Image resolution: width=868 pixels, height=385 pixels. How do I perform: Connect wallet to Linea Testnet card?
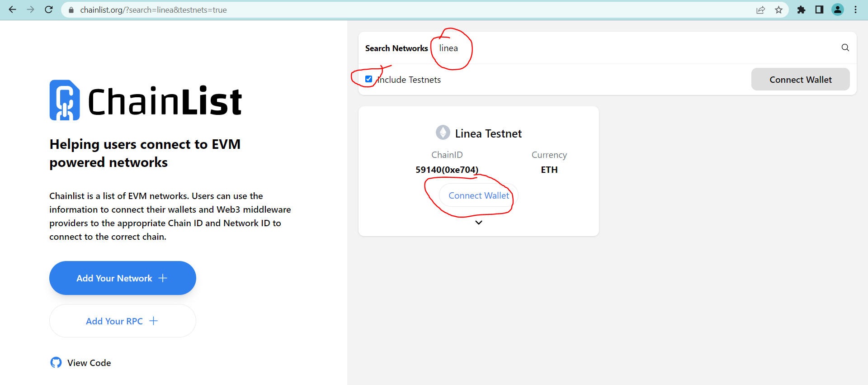(478, 195)
